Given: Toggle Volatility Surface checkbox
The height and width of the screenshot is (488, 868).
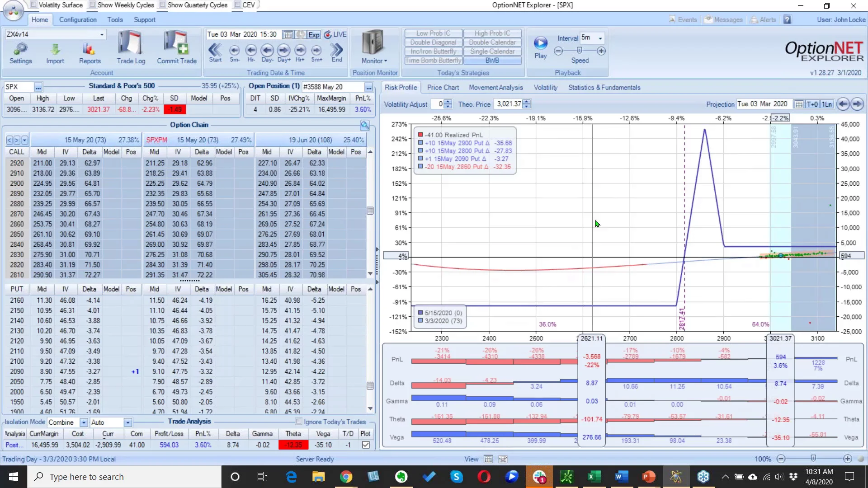Looking at the screenshot, I should tap(33, 5).
